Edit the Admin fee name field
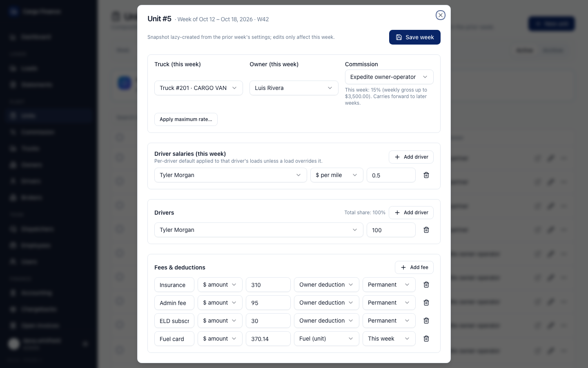 click(x=174, y=303)
